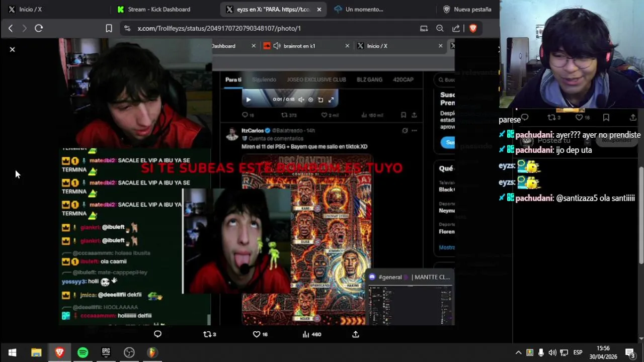Open Spotify from the taskbar

(83, 352)
